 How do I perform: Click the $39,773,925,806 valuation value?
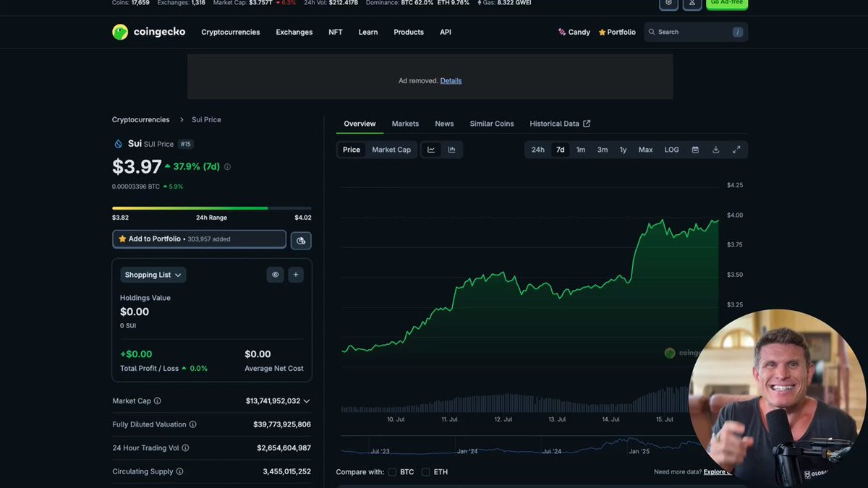coord(284,424)
